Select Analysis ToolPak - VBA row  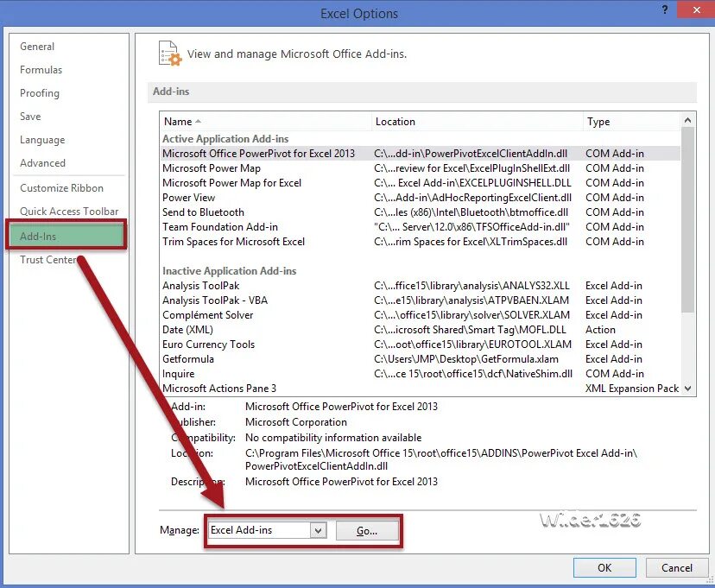pyautogui.click(x=420, y=300)
